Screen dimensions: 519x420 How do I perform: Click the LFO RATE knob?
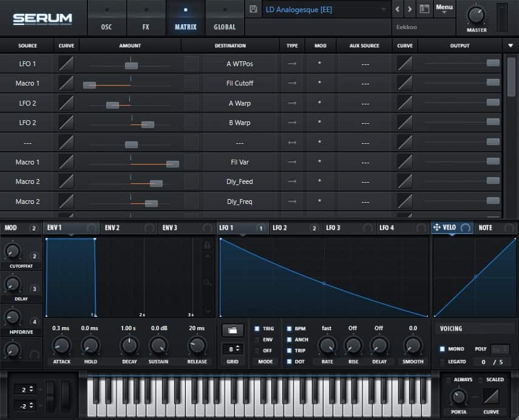tap(327, 345)
